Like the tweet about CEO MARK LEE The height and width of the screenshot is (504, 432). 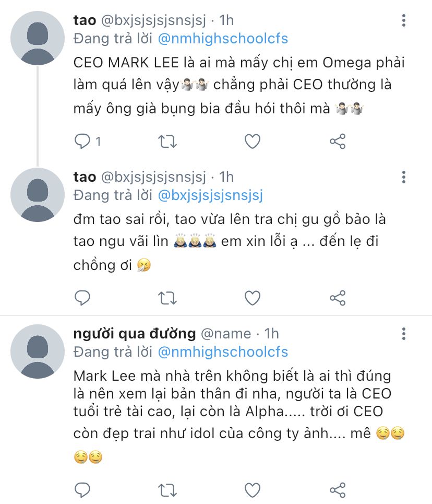253,141
